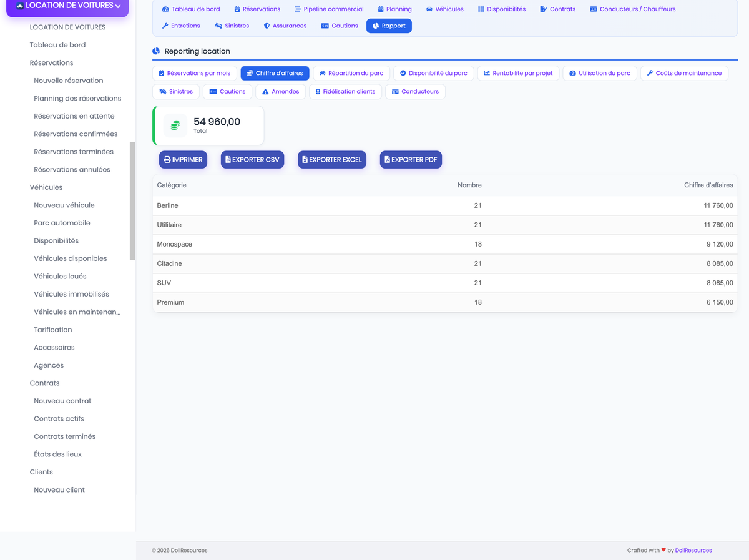Open Agences in sidebar
Image resolution: width=749 pixels, height=560 pixels.
[49, 365]
